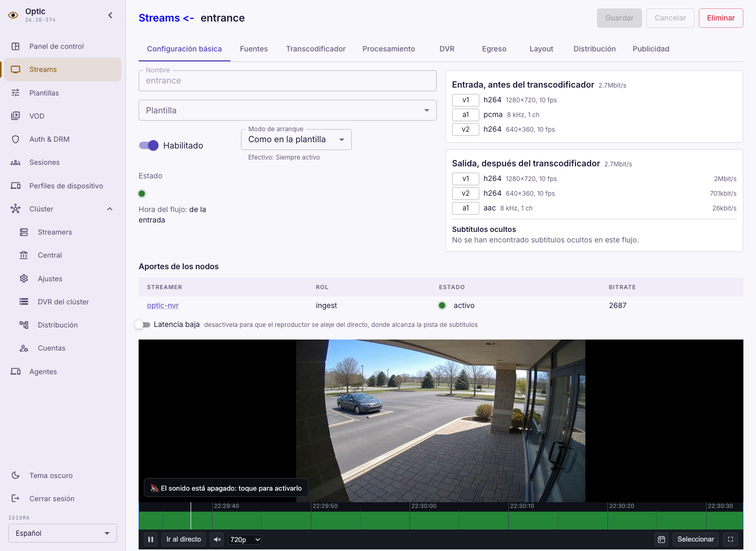Expand the Modo de arranque selector
Image resolution: width=756 pixels, height=551 pixels.
(296, 140)
